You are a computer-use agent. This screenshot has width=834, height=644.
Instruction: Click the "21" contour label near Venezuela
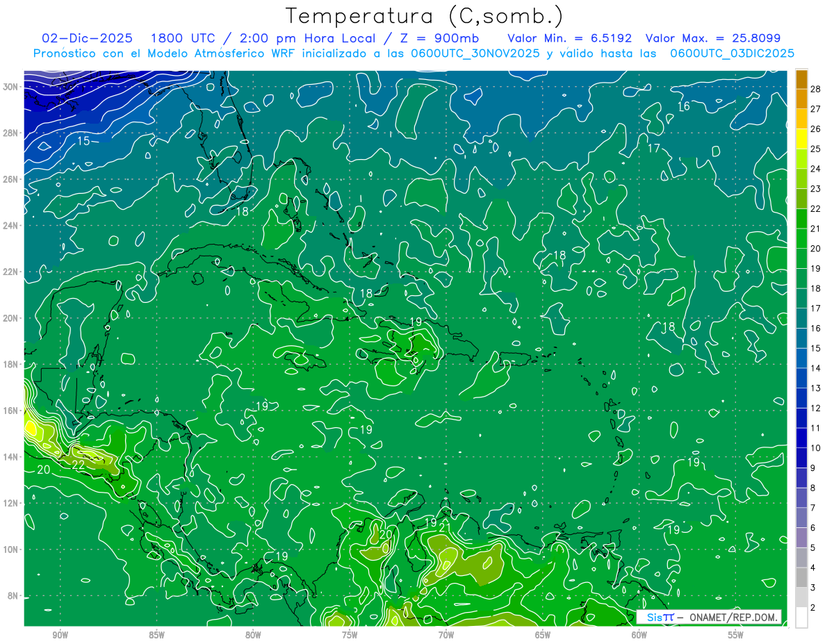click(445, 528)
